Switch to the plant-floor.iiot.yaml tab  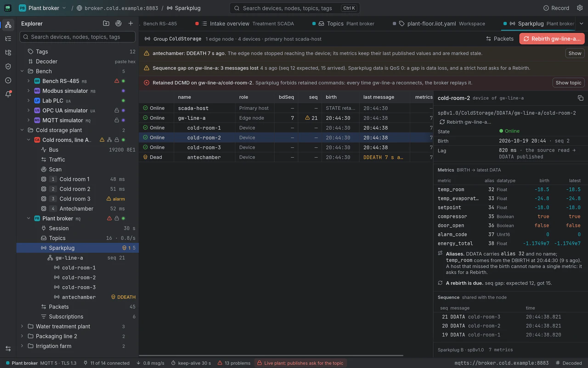pos(439,23)
